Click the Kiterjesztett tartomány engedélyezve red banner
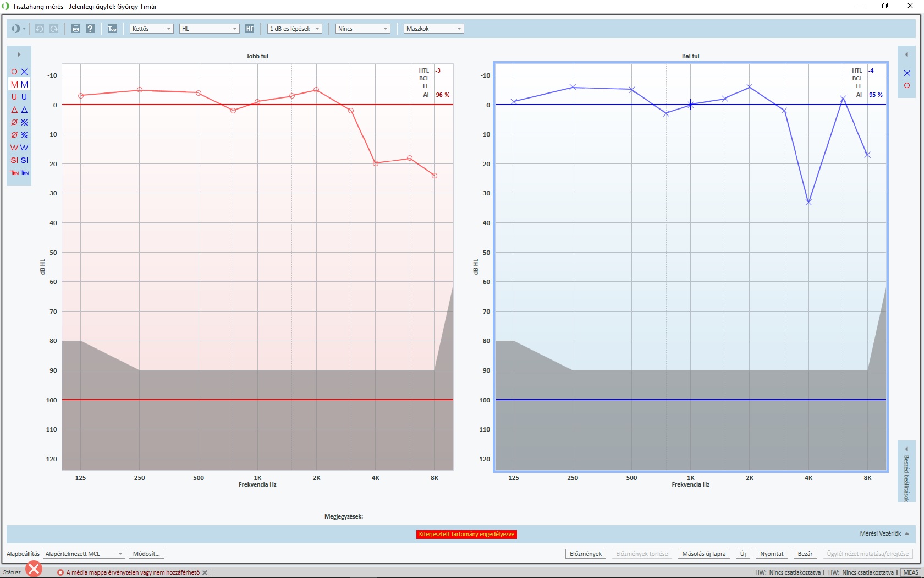This screenshot has width=924, height=578. click(x=466, y=534)
